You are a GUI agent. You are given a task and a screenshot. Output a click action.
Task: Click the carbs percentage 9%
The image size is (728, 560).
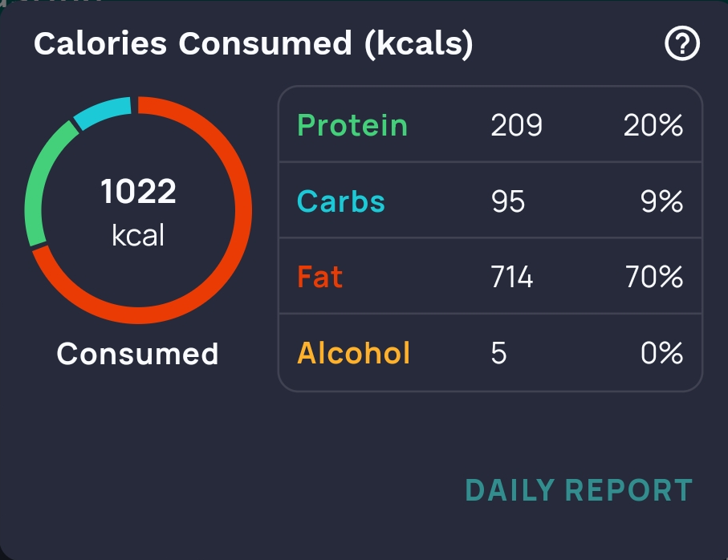pyautogui.click(x=661, y=201)
